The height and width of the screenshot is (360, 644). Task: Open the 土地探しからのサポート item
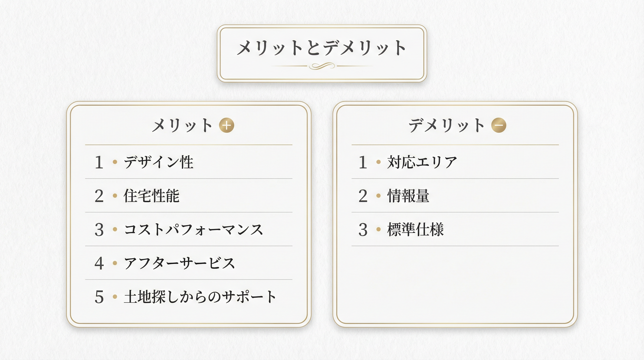[x=200, y=297]
